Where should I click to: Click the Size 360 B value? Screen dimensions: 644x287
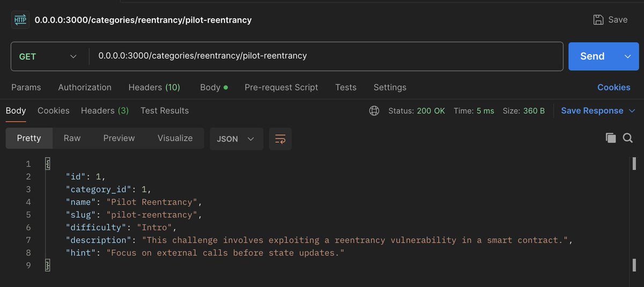534,111
